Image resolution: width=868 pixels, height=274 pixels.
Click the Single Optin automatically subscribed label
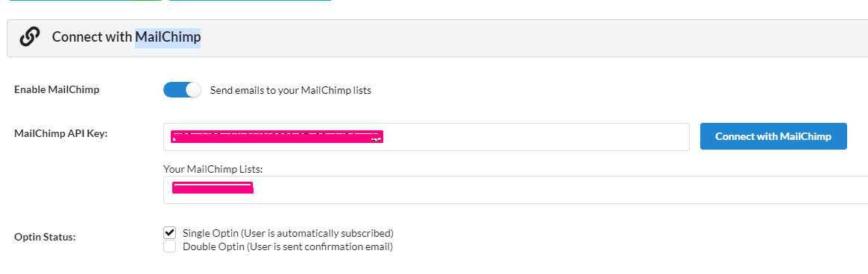(x=288, y=233)
